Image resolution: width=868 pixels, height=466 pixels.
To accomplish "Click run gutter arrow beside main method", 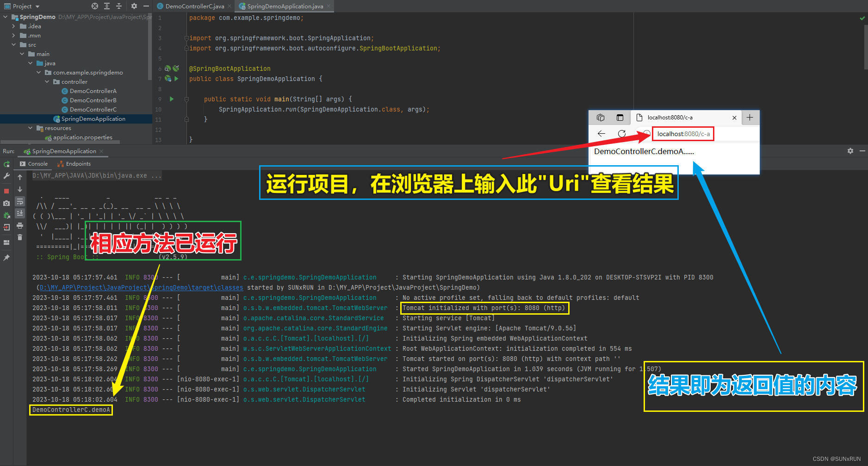I will (x=172, y=99).
